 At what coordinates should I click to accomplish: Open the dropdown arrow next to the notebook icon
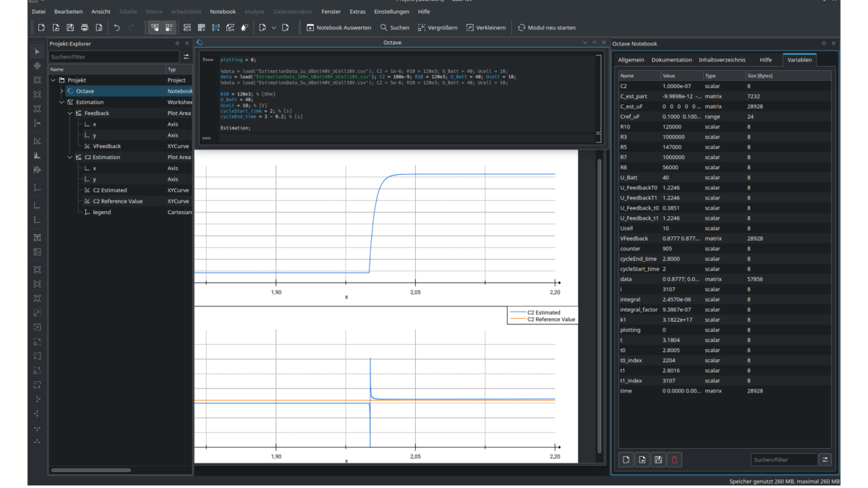coord(273,26)
